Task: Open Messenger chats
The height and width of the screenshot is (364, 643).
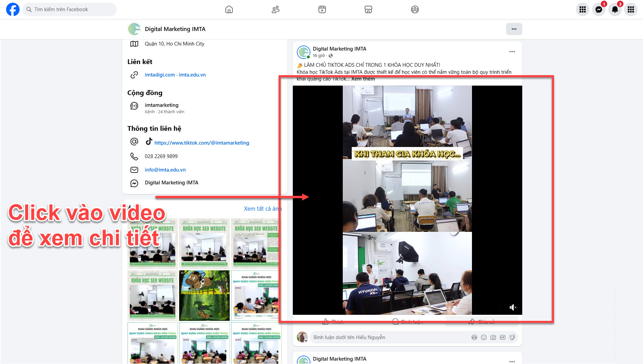Action: pos(598,9)
